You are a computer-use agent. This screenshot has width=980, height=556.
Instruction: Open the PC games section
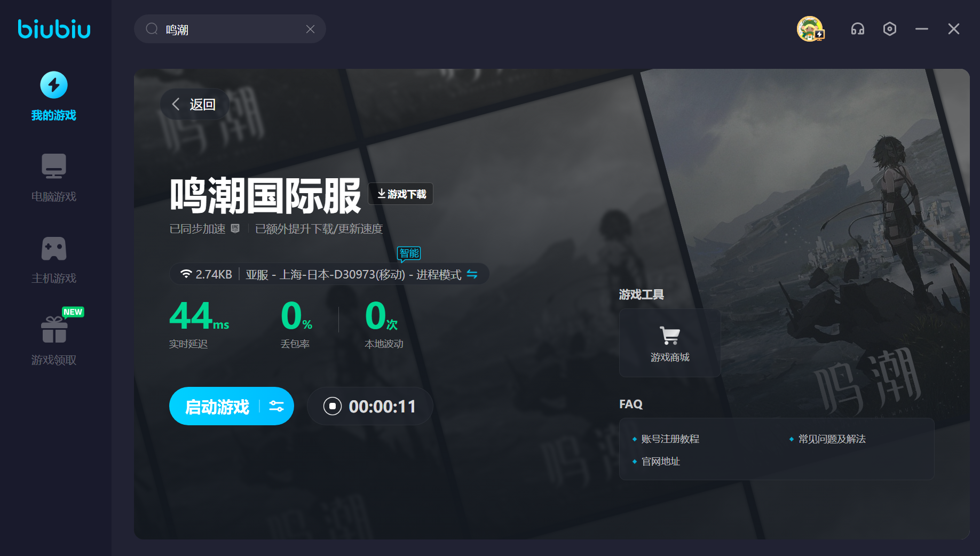[x=54, y=178]
